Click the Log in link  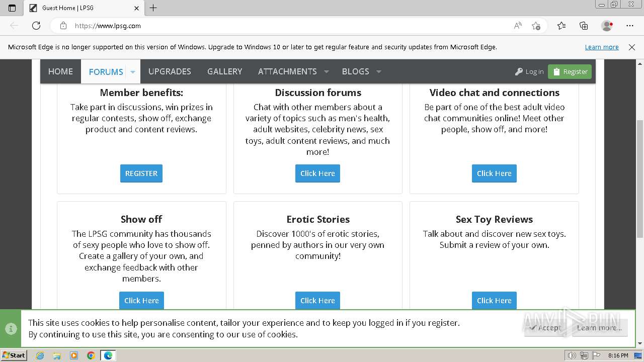click(x=529, y=72)
